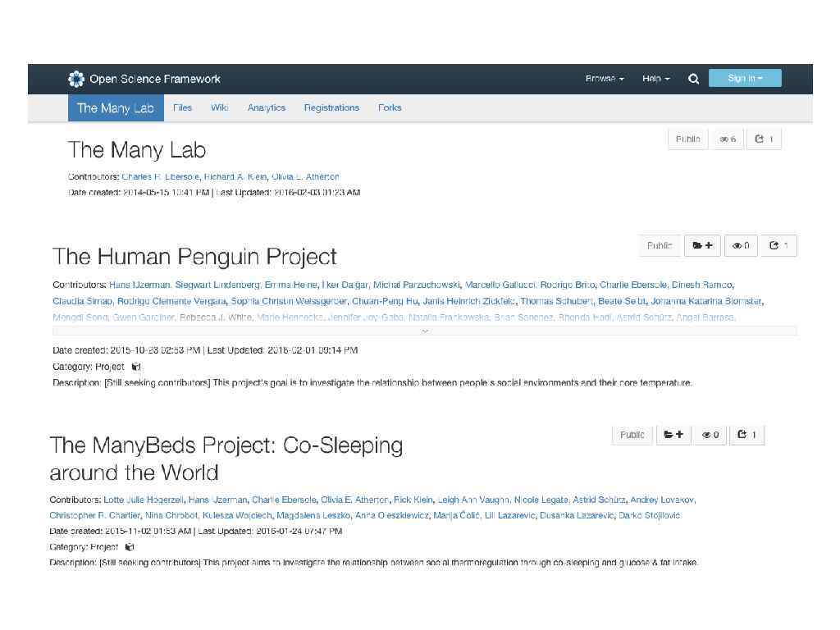The width and height of the screenshot is (840, 630).
Task: Open the Registrations tab
Action: coord(331,107)
